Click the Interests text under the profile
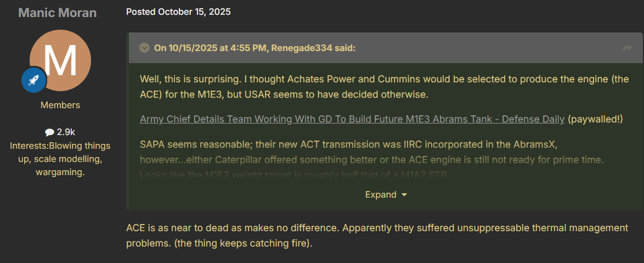 coord(60,159)
